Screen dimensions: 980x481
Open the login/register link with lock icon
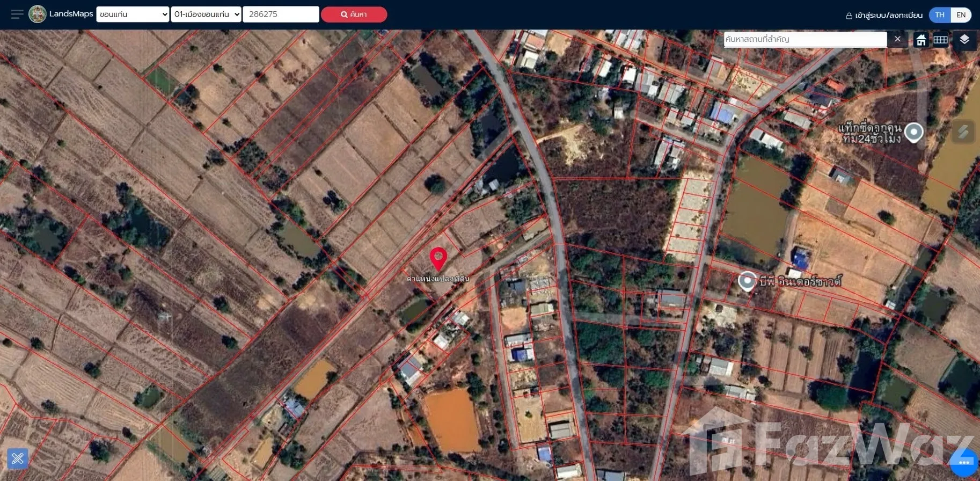(x=883, y=15)
